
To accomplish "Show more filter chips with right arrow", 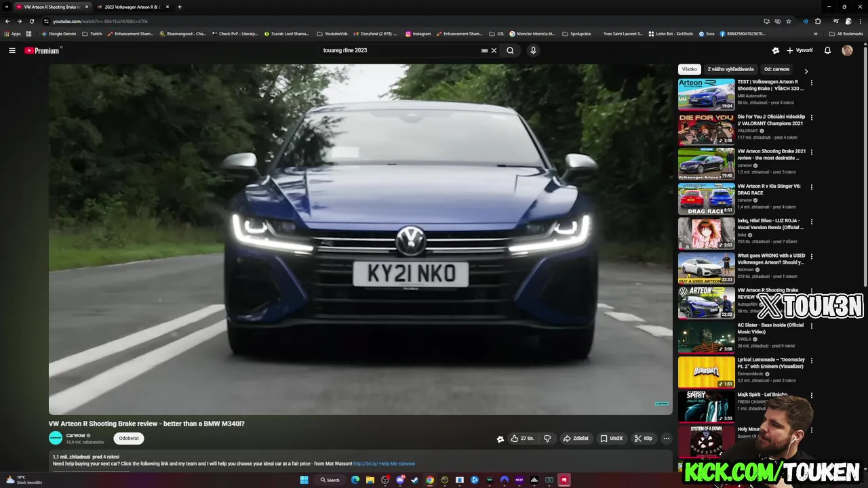I will click(x=806, y=71).
